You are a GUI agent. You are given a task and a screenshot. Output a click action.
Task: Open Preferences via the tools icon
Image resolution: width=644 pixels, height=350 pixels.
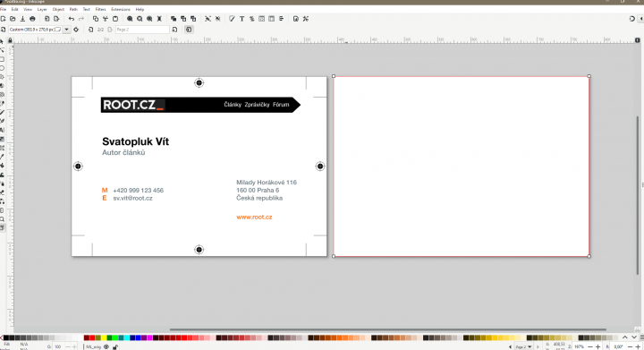tap(306, 19)
